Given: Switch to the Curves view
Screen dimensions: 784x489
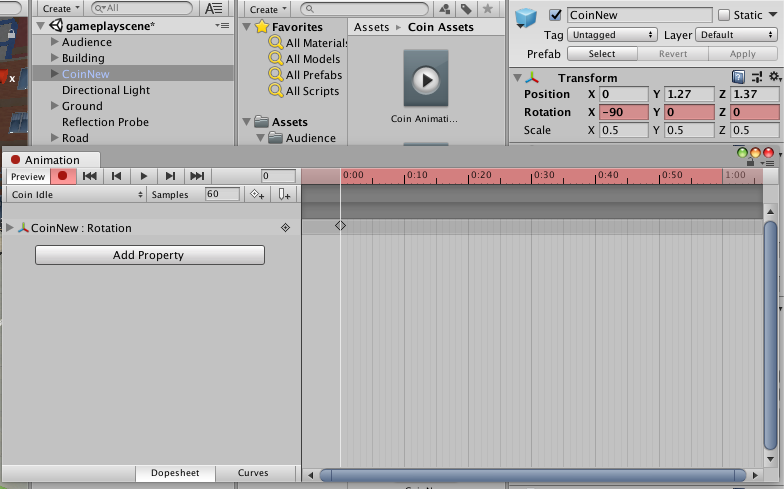Looking at the screenshot, I should (x=253, y=472).
